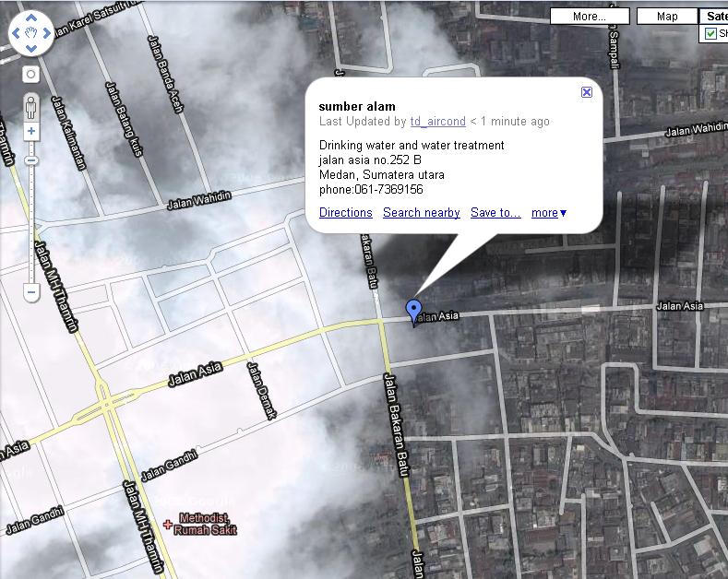
Task: Zoom in with the plus button
Action: (x=31, y=131)
